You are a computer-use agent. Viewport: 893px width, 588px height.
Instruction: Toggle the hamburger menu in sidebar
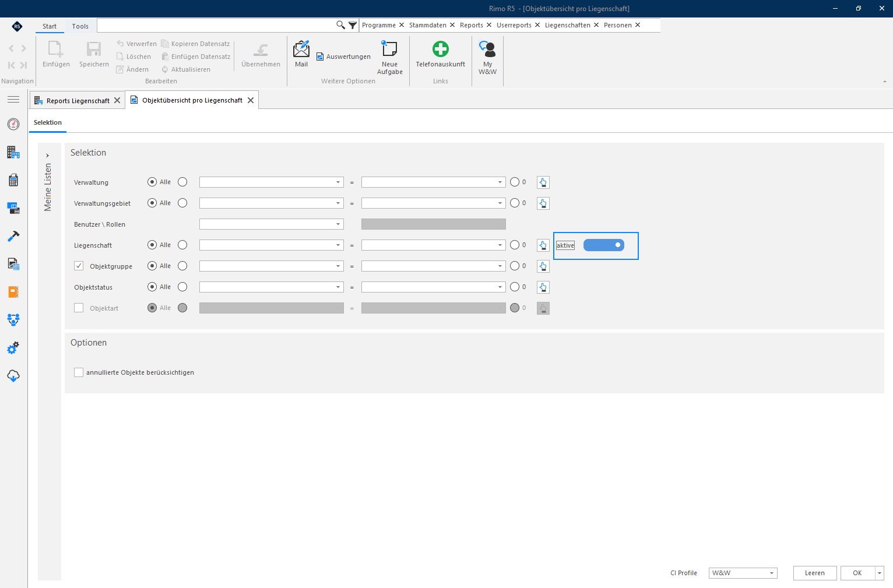click(x=13, y=100)
